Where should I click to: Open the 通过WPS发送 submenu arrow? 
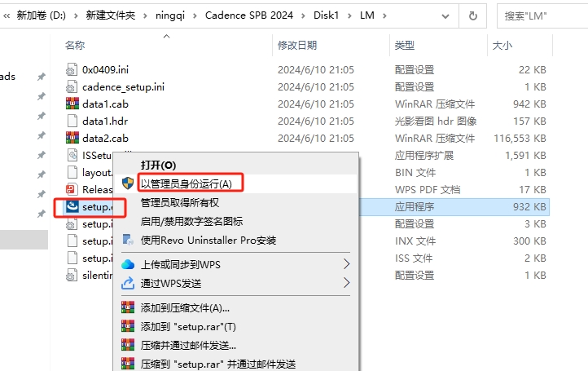pos(346,283)
